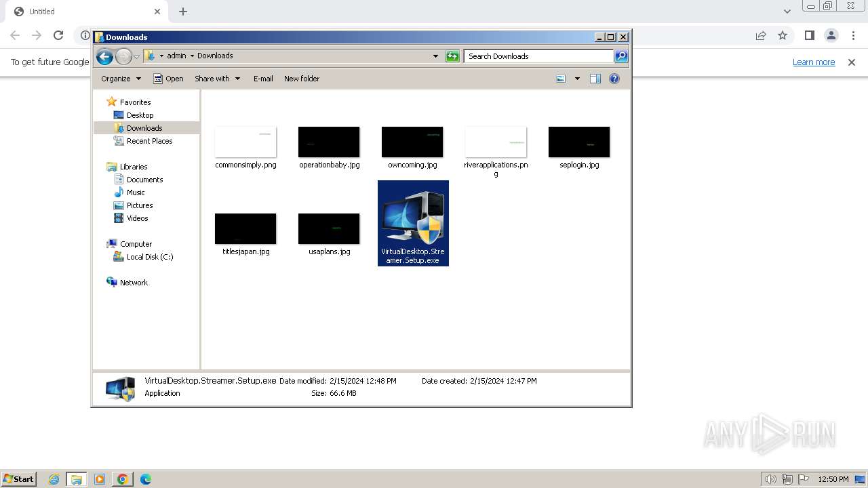
Task: Create a New folder
Action: (x=302, y=79)
